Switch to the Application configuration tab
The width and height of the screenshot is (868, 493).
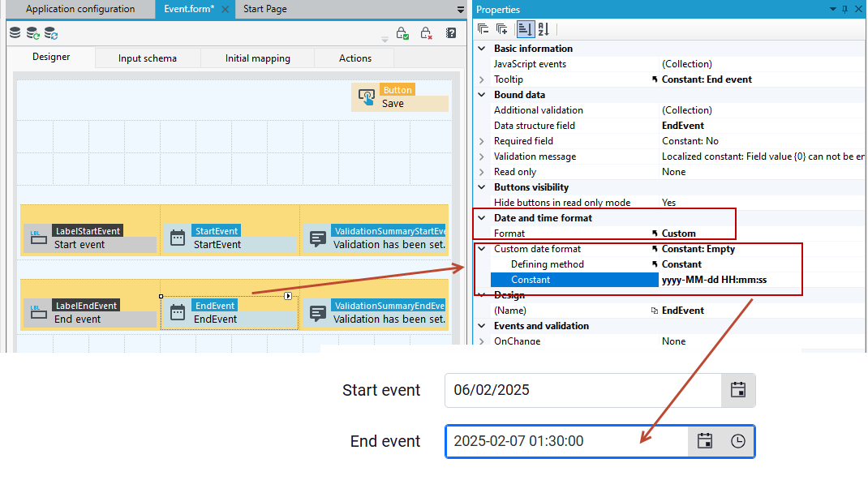[80, 9]
